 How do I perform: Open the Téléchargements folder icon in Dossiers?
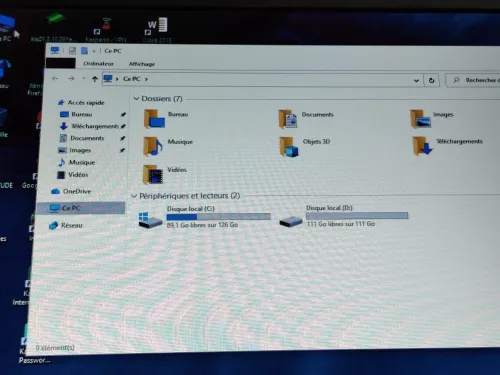click(x=422, y=146)
